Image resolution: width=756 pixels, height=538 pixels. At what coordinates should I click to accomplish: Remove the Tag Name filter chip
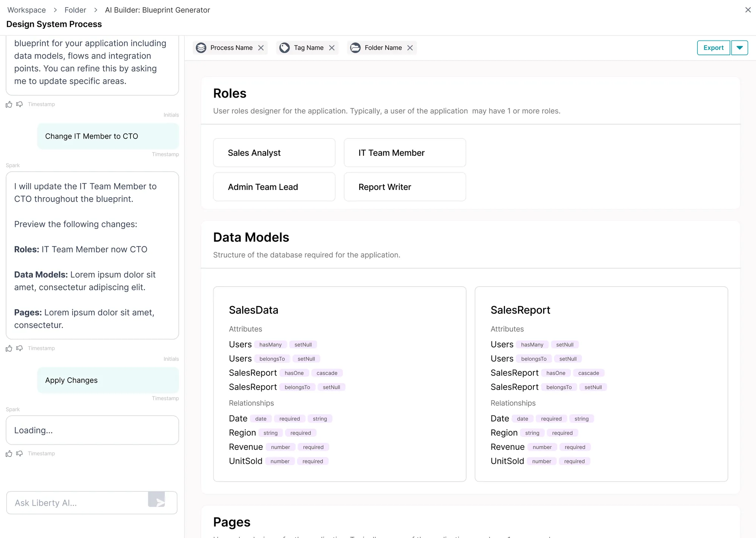(x=332, y=48)
